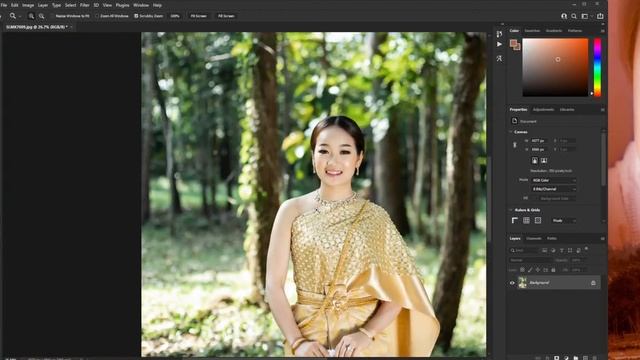Pick a hue on the rainbow slider
The width and height of the screenshot is (640, 360).
pos(597,67)
